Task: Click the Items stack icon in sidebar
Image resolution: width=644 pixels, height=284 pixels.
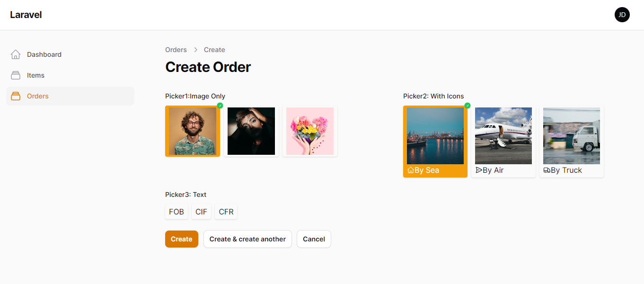Action: pos(16,75)
